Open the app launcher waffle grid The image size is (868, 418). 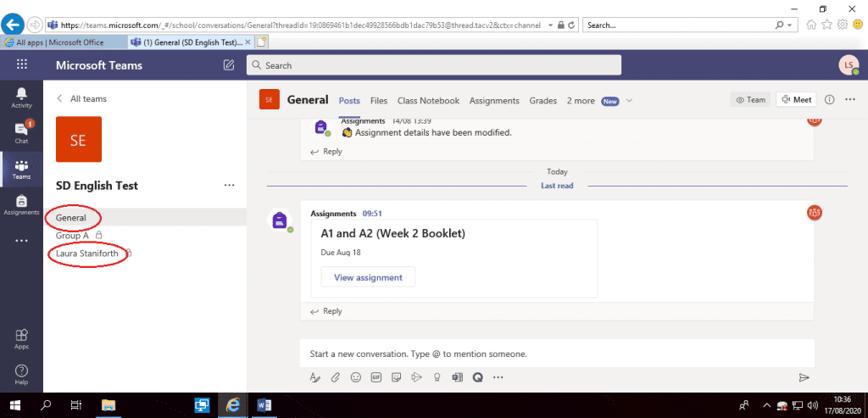click(x=21, y=64)
